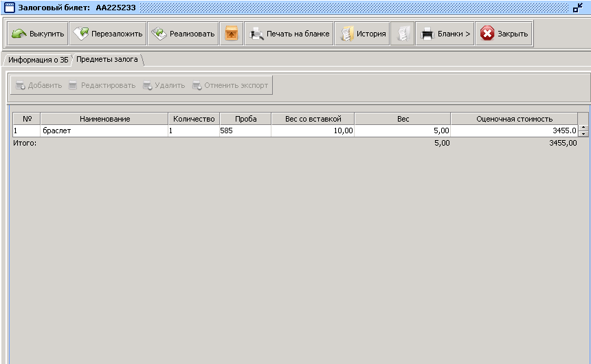Switch to the Информация о ЗБ tab

click(38, 60)
